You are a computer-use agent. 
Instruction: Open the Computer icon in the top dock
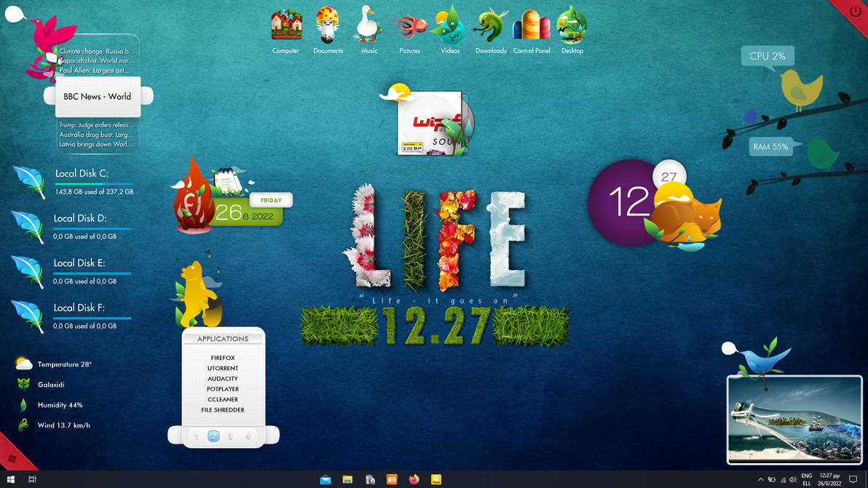pos(285,23)
